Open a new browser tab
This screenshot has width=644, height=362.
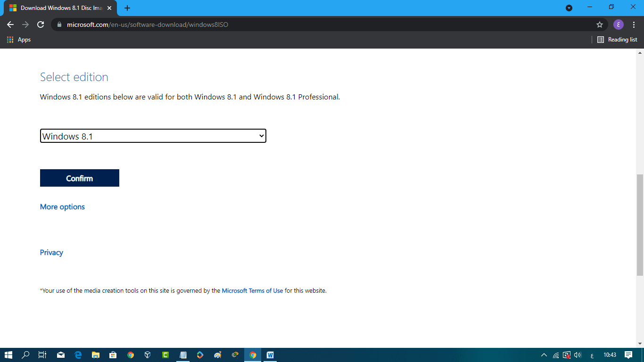coord(127,8)
